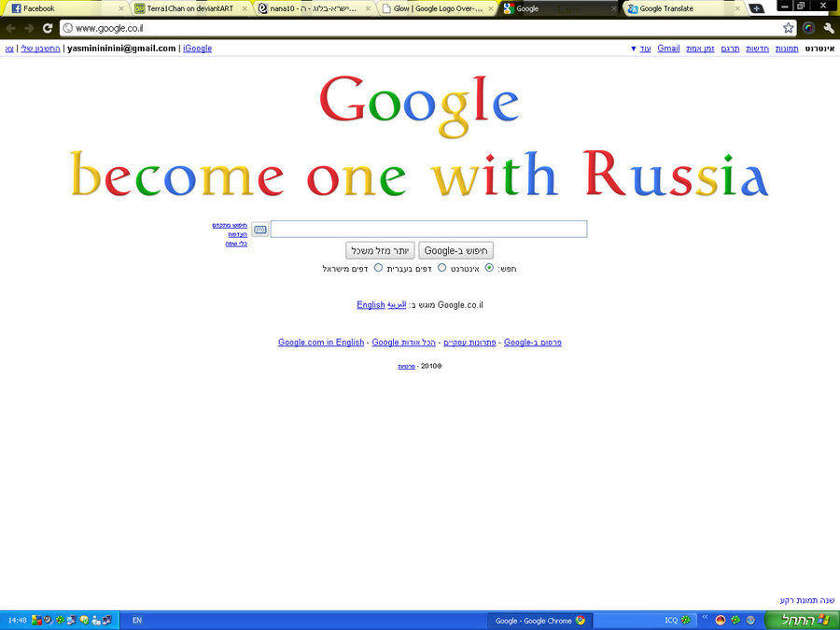Open Chrome's wrench settings menu

tap(828, 28)
